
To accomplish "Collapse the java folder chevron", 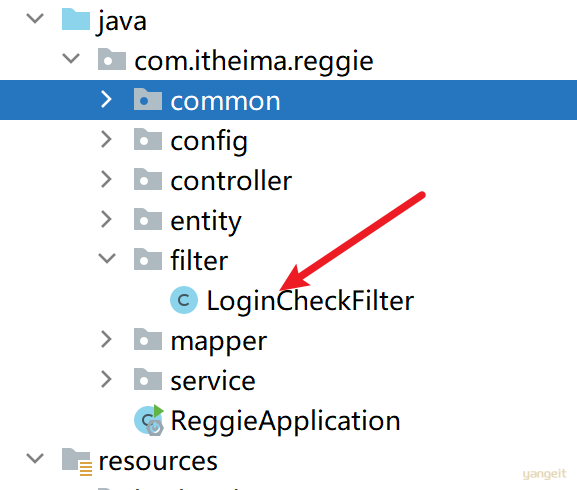I will (x=35, y=18).
